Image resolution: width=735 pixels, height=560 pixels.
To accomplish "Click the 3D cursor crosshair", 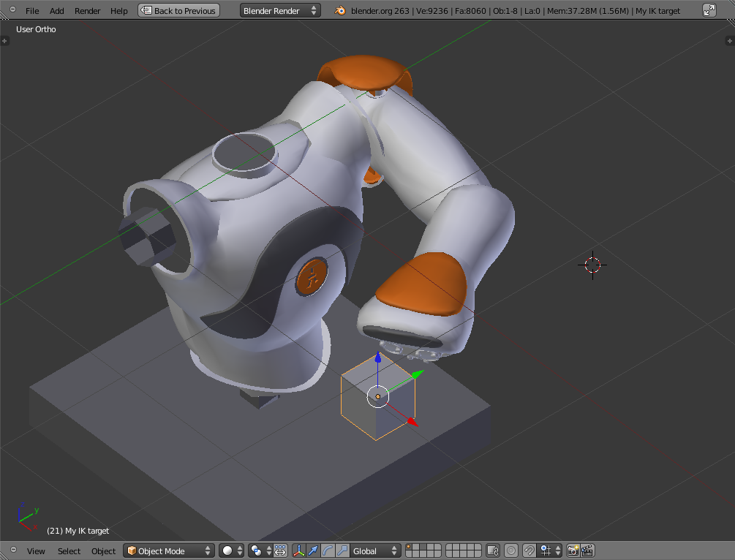I will click(x=592, y=265).
